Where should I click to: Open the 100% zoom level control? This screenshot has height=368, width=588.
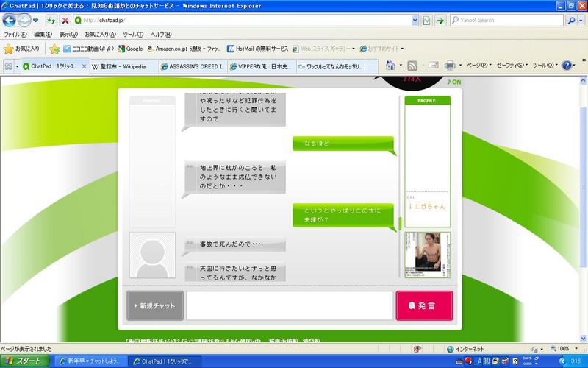564,348
